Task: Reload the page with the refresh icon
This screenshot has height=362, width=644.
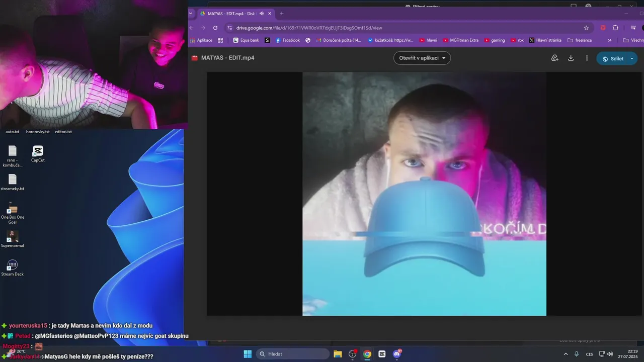Action: [x=215, y=28]
